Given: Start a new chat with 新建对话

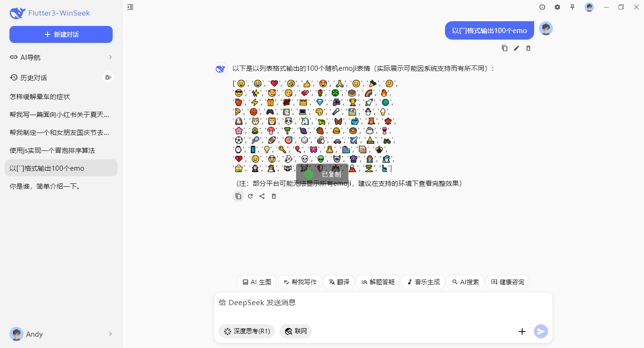Looking at the screenshot, I should [x=61, y=34].
